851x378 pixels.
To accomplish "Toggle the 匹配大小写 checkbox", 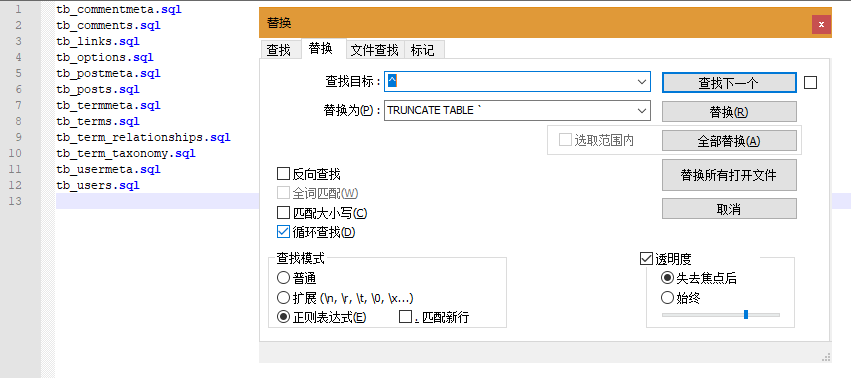I will (283, 213).
